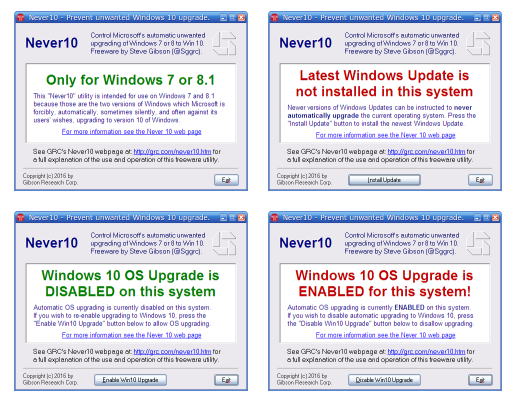515x402 pixels.
Task: Click red title bar icon of 'Only for Windows 7' window
Action: click(21, 17)
